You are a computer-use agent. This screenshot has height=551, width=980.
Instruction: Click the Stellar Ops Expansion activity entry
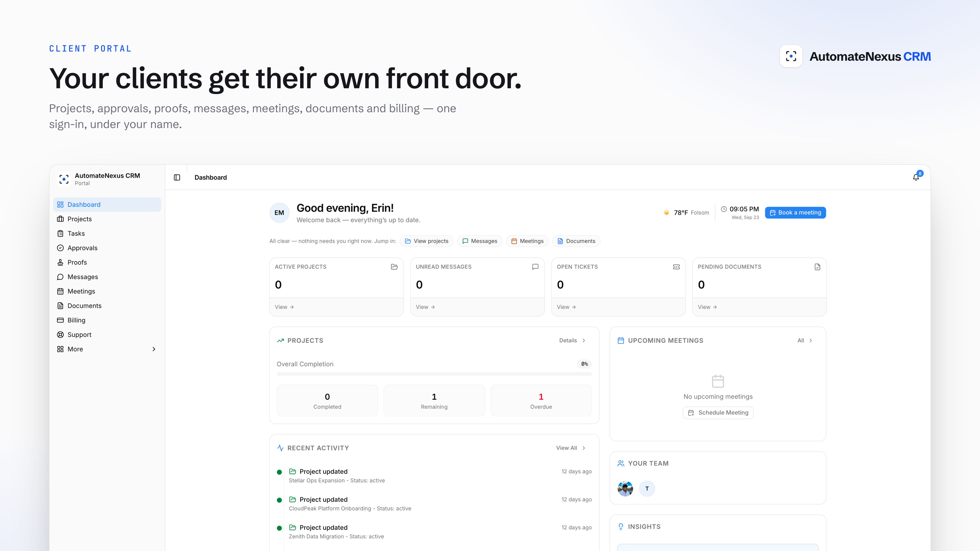pyautogui.click(x=434, y=476)
